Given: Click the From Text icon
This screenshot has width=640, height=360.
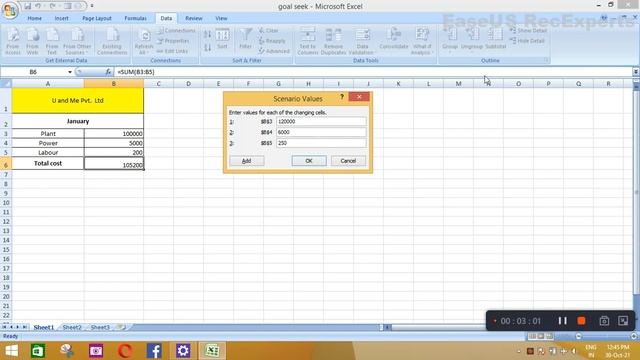Looking at the screenshot, I should coord(52,41).
